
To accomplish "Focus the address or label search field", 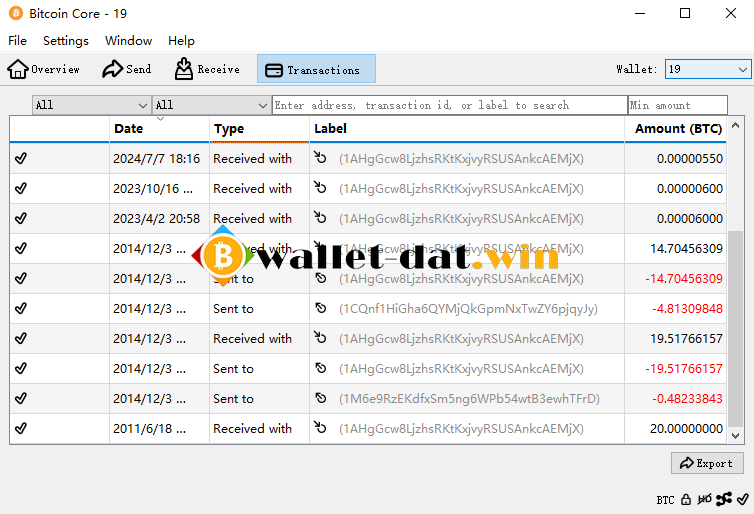I will [450, 105].
